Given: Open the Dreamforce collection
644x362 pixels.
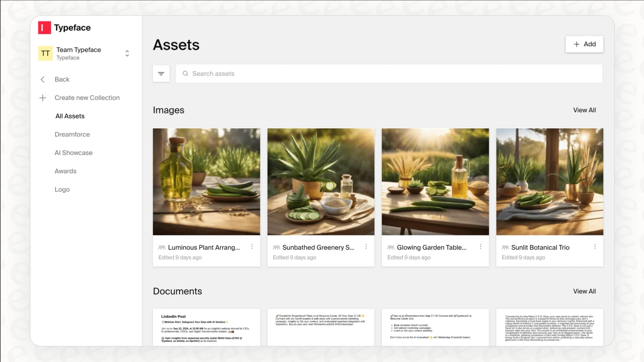Looking at the screenshot, I should click(x=72, y=134).
